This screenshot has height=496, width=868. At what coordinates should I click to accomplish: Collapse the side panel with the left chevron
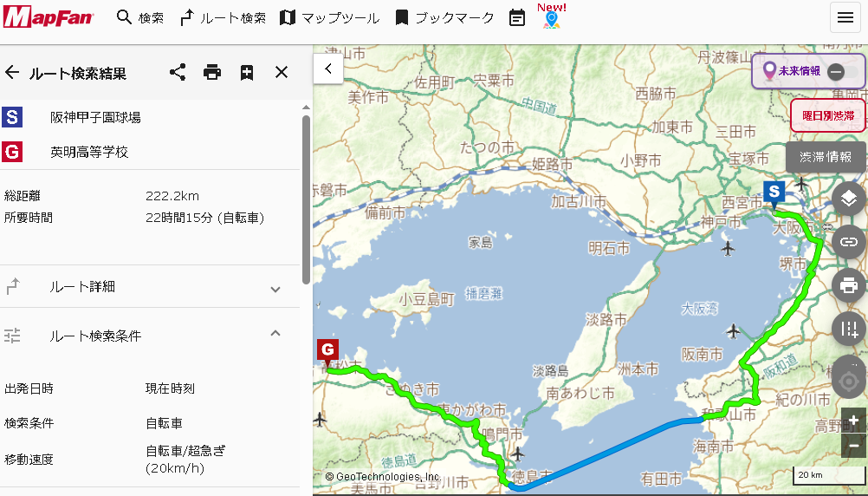328,68
